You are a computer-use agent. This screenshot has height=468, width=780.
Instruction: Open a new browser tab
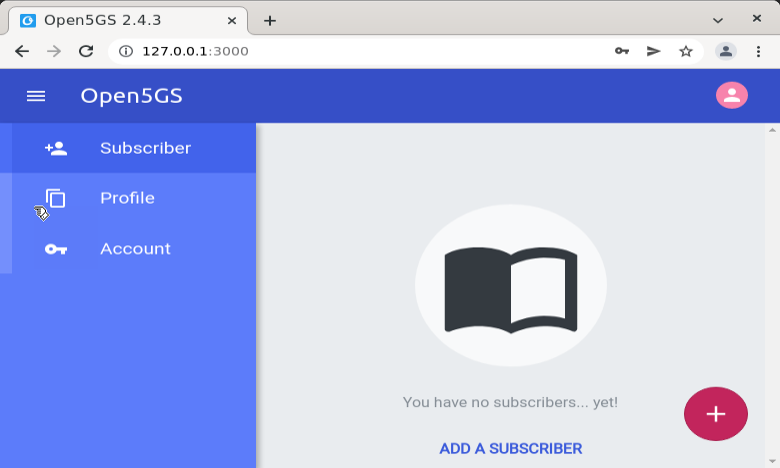pyautogui.click(x=270, y=20)
